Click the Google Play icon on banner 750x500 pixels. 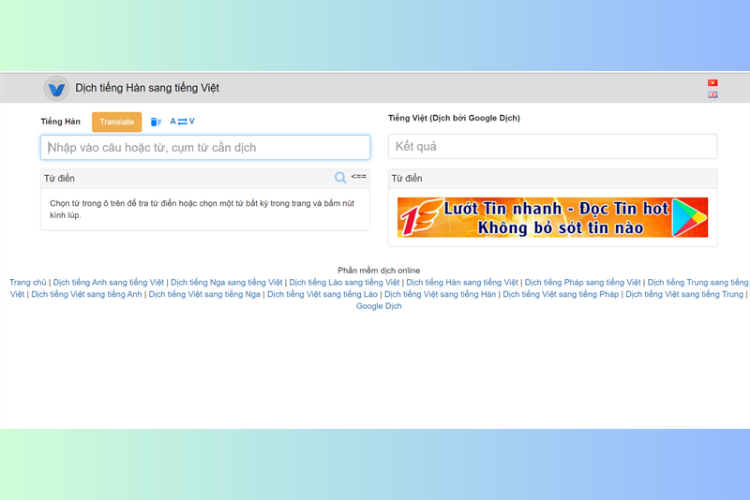(x=689, y=218)
